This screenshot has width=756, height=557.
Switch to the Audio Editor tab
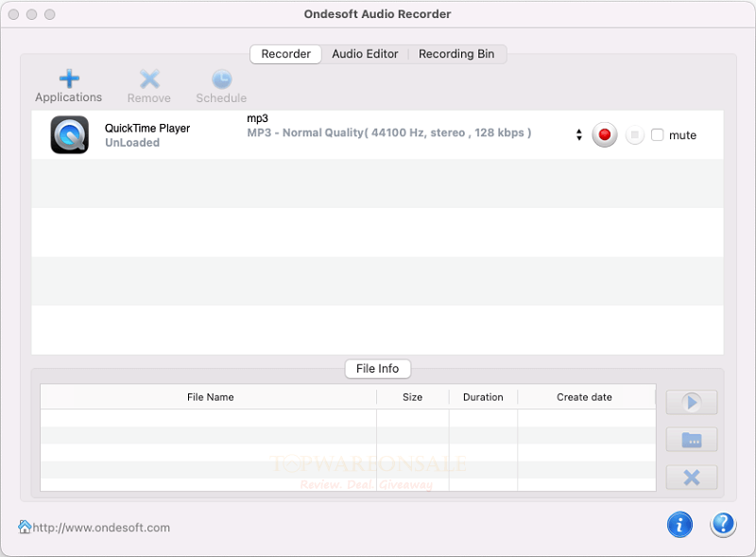(x=365, y=54)
